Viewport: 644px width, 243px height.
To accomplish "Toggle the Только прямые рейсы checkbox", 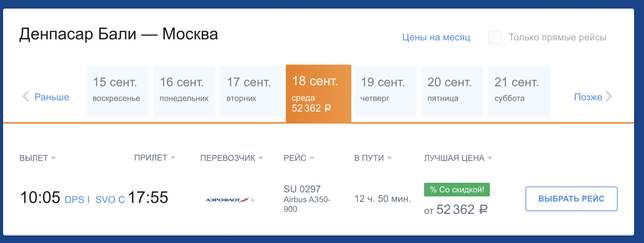I will click(x=495, y=37).
